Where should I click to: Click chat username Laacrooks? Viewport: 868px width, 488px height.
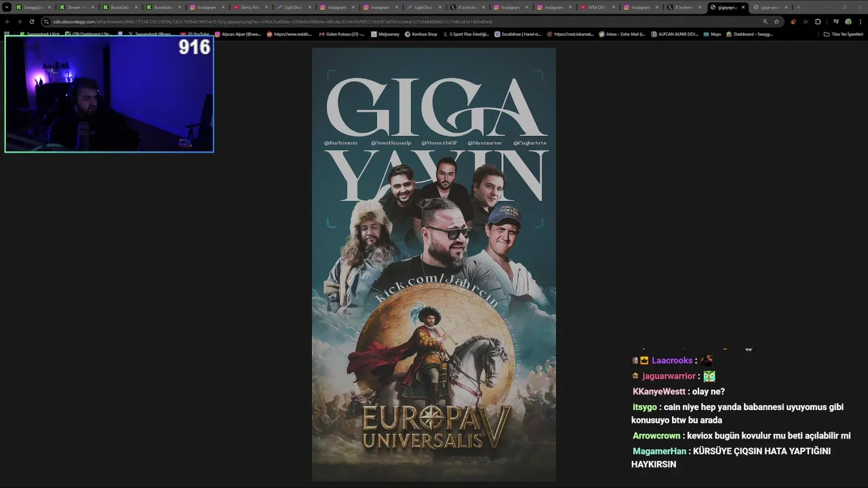pos(672,361)
